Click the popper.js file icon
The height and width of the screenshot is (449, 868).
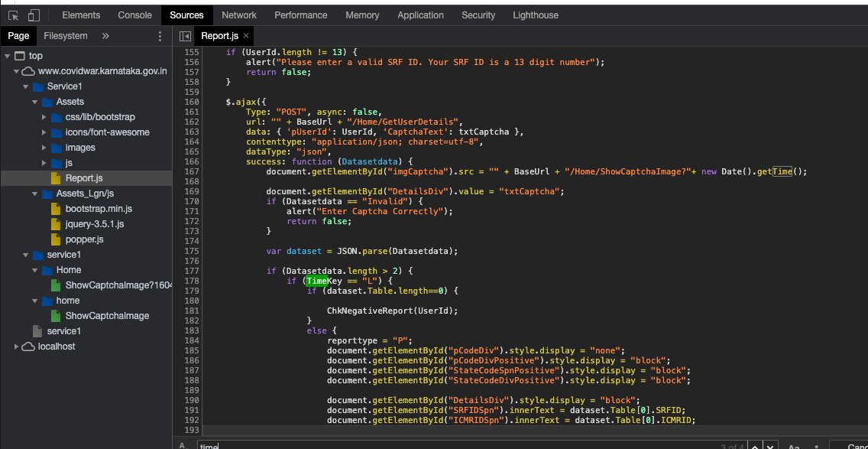[x=56, y=239]
